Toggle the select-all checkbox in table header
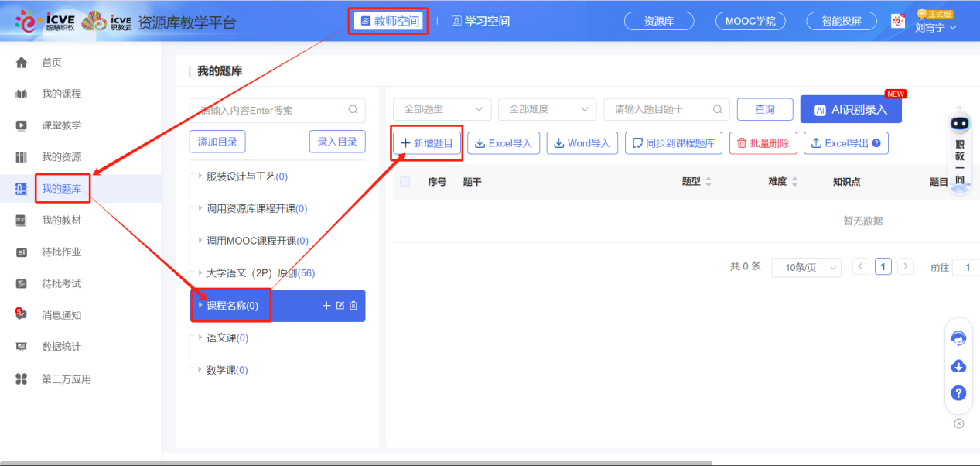 pyautogui.click(x=405, y=182)
